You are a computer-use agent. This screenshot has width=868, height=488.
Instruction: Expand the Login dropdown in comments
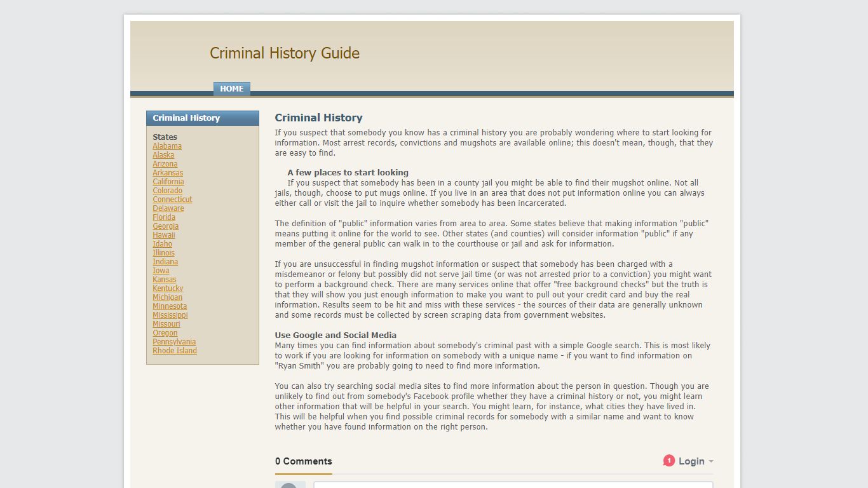click(x=696, y=461)
